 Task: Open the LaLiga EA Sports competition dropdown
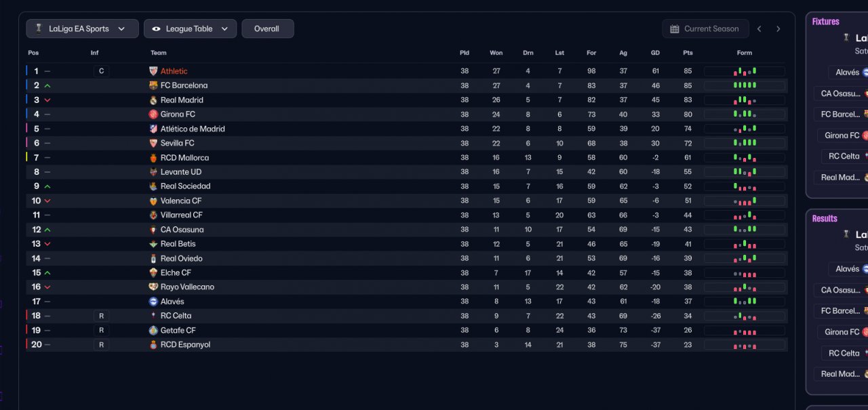click(x=83, y=28)
